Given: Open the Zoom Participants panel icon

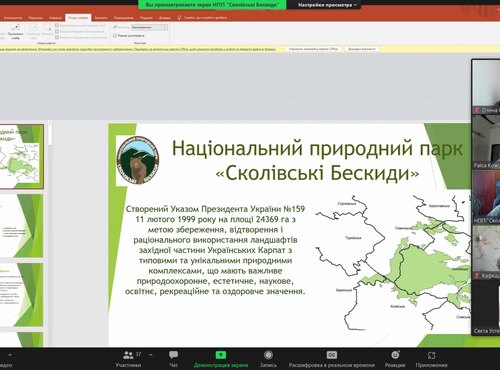Looking at the screenshot, I should pos(128,355).
